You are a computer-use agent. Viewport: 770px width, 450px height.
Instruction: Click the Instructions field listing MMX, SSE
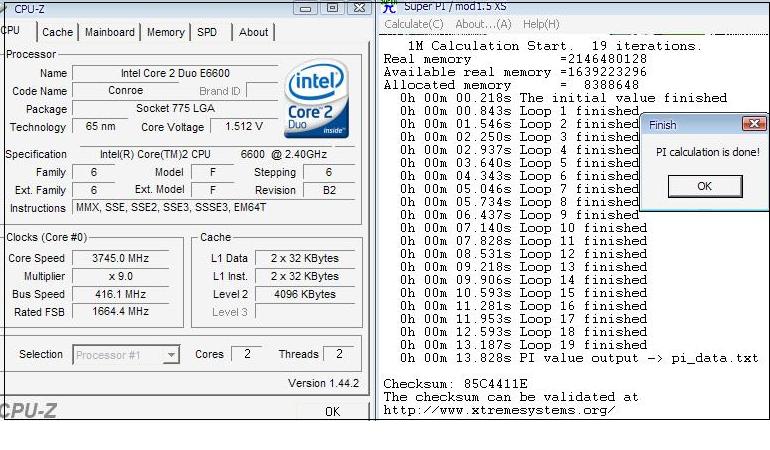point(213,207)
